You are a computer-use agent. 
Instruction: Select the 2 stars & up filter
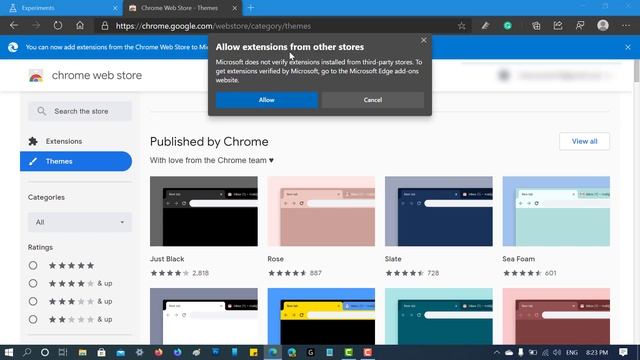[33, 319]
